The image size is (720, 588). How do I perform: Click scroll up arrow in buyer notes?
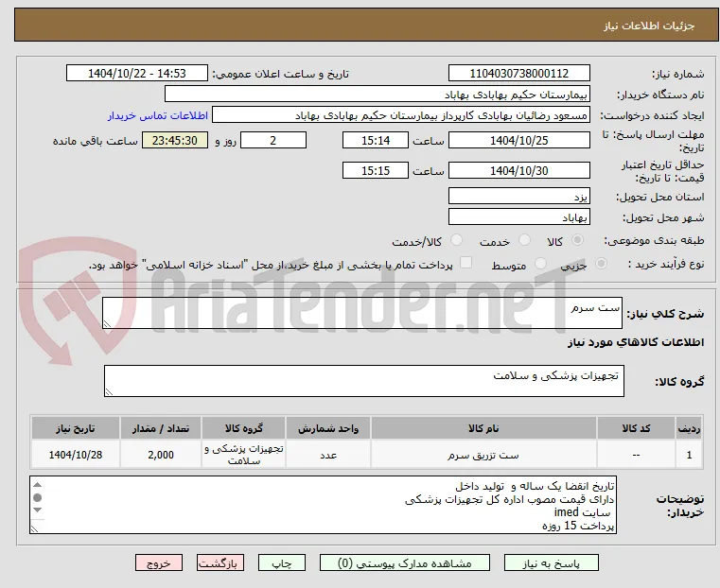point(38,485)
